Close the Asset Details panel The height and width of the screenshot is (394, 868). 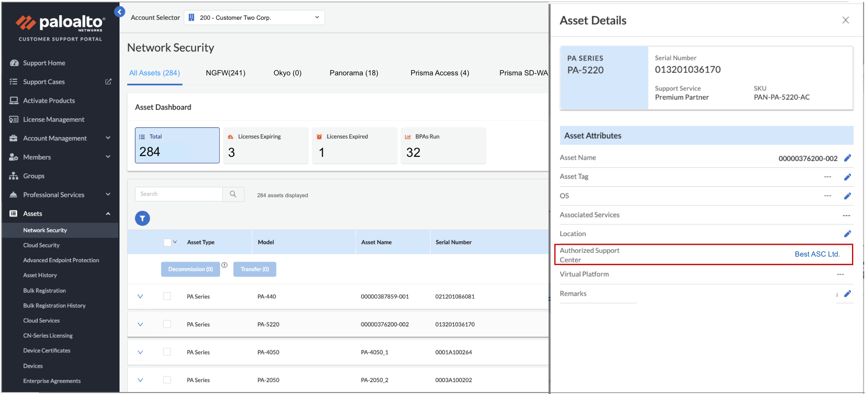[846, 20]
